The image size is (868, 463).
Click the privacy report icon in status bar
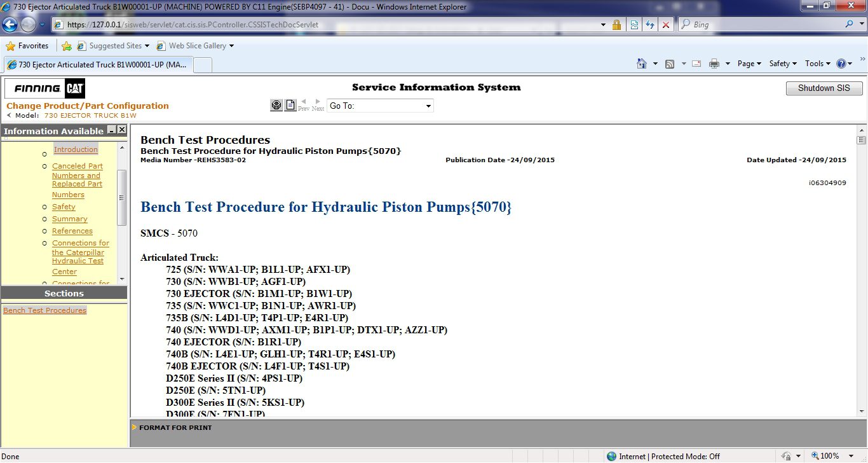tap(787, 456)
